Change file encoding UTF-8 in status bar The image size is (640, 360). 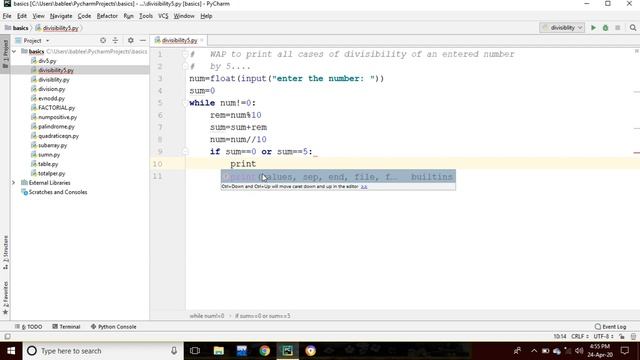click(x=603, y=336)
